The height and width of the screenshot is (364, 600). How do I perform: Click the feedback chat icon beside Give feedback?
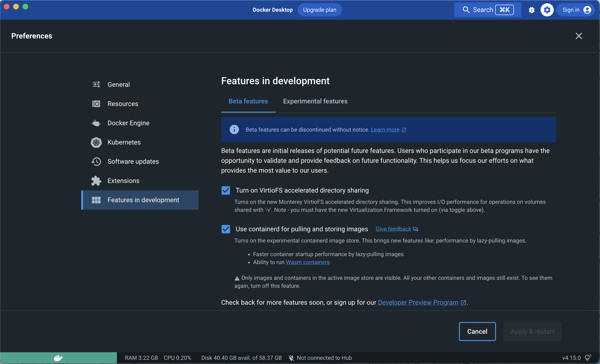coord(415,229)
